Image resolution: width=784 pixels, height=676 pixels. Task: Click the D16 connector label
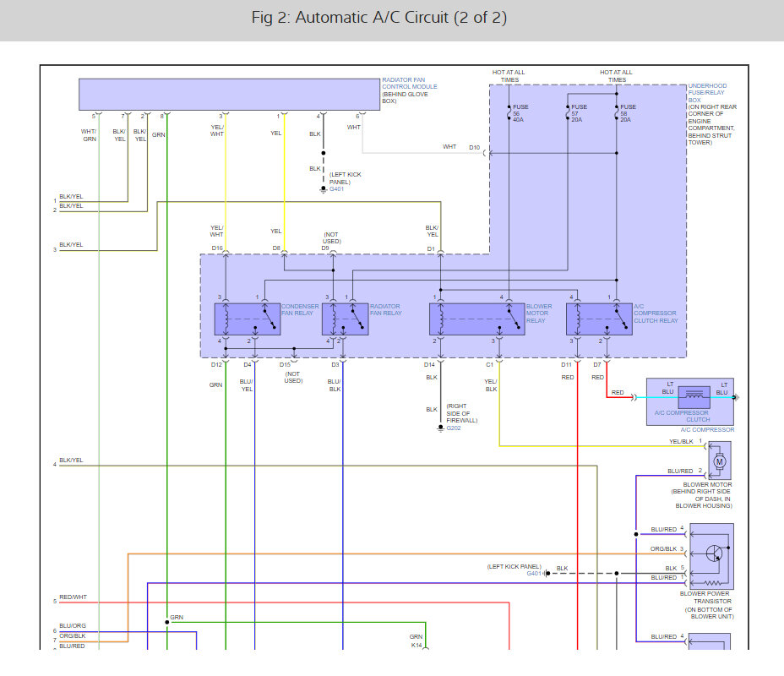pos(217,248)
